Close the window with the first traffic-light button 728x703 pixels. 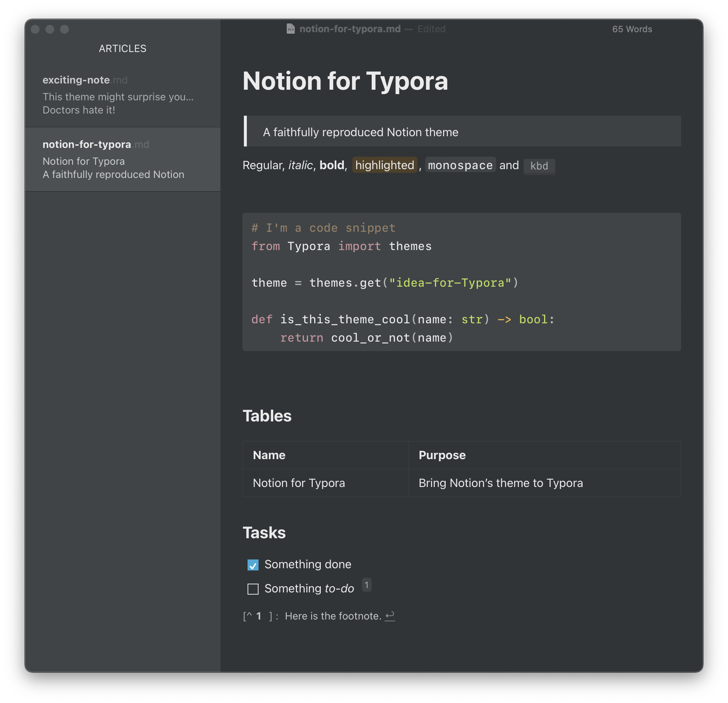pyautogui.click(x=35, y=29)
